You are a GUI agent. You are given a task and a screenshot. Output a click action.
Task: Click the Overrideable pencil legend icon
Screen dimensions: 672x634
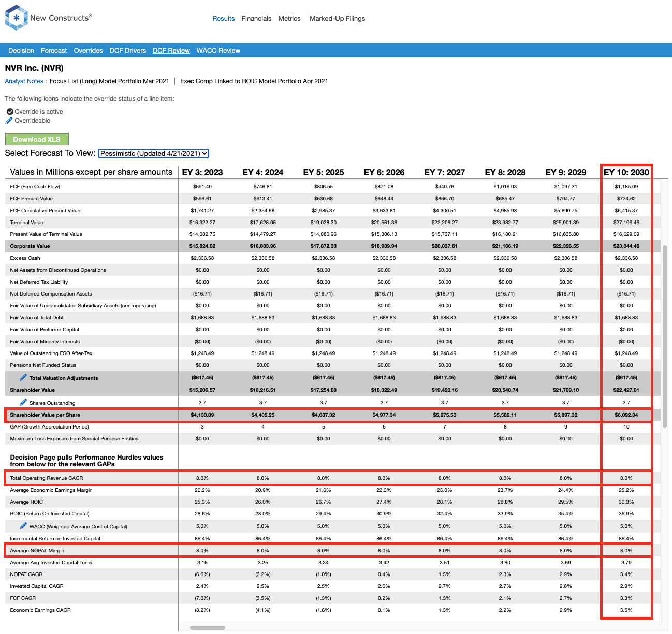[9, 121]
